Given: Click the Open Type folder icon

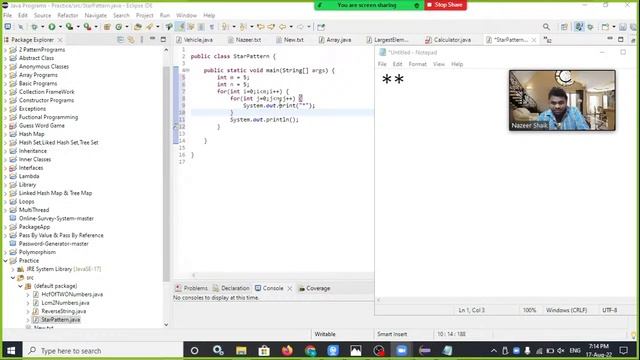Looking at the screenshot, I should (138, 27).
